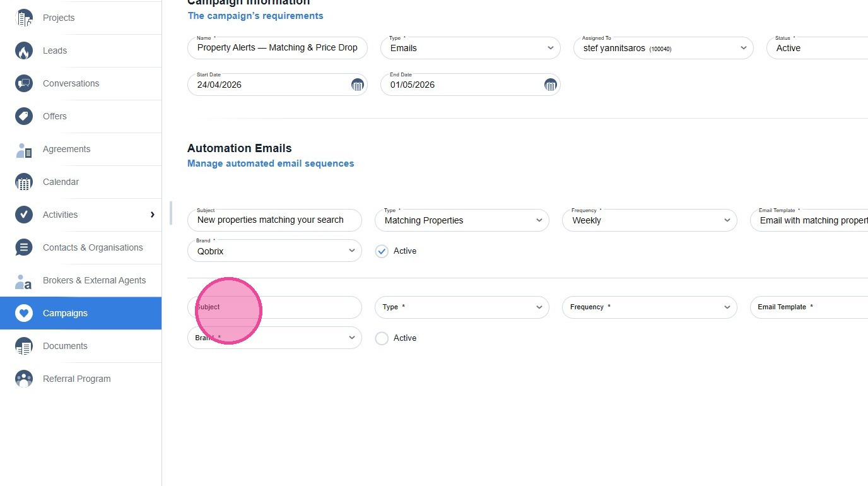Screen dimensions: 868x486
Task: Open Frequency dropdown showing Weekly
Action: [649, 220]
